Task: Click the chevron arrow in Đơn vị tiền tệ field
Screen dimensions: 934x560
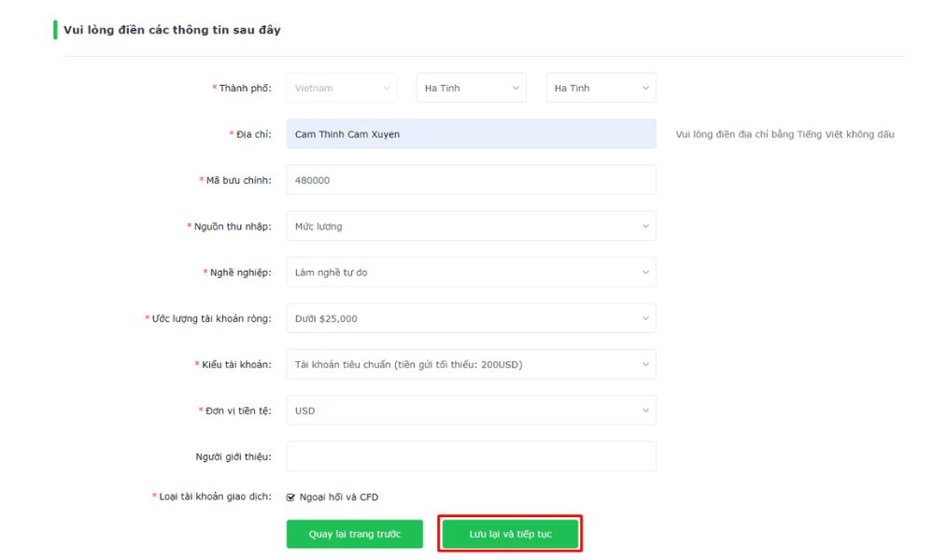Action: [644, 411]
